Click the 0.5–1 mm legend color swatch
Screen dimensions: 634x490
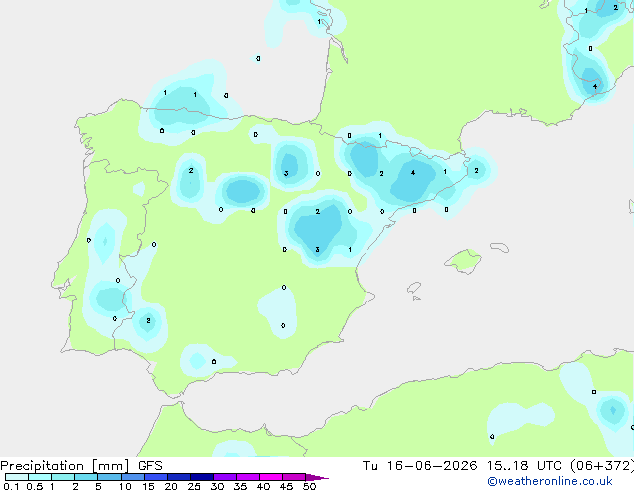pyautogui.click(x=40, y=477)
